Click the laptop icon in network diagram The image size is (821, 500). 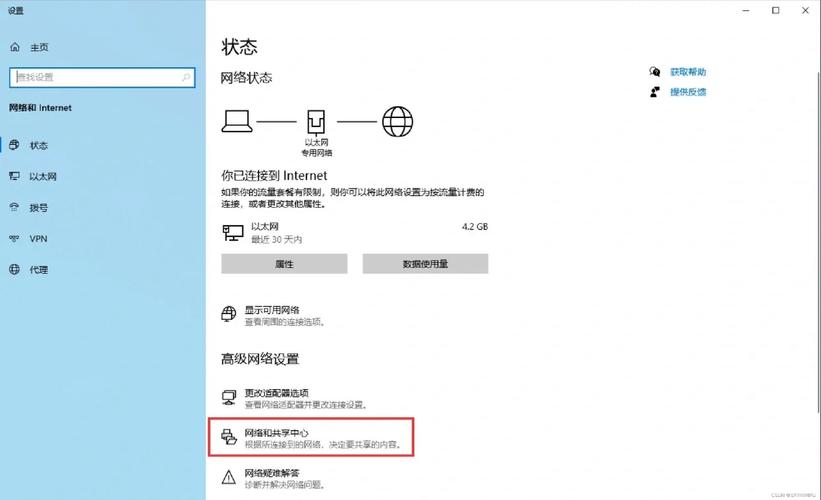click(237, 121)
